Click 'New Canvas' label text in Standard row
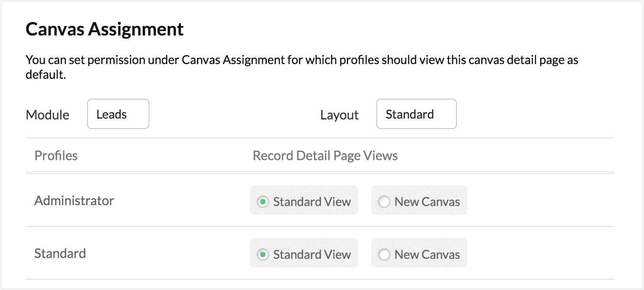This screenshot has height=290, width=644. pyautogui.click(x=427, y=255)
